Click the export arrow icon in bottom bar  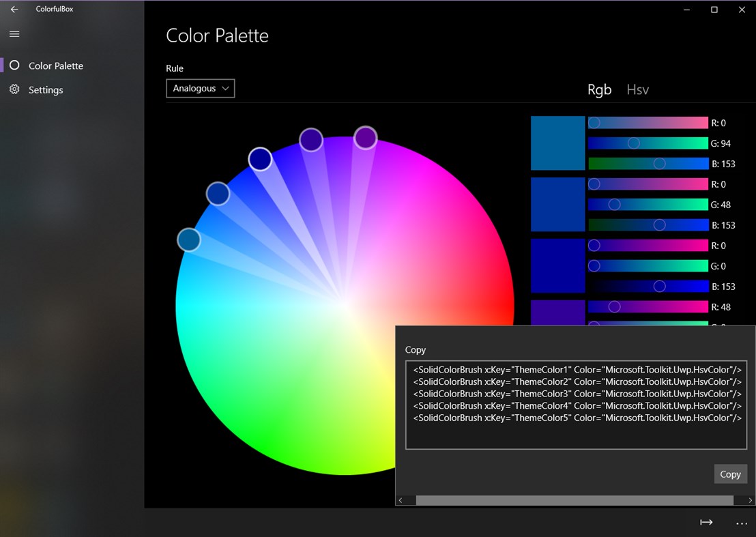tap(706, 523)
